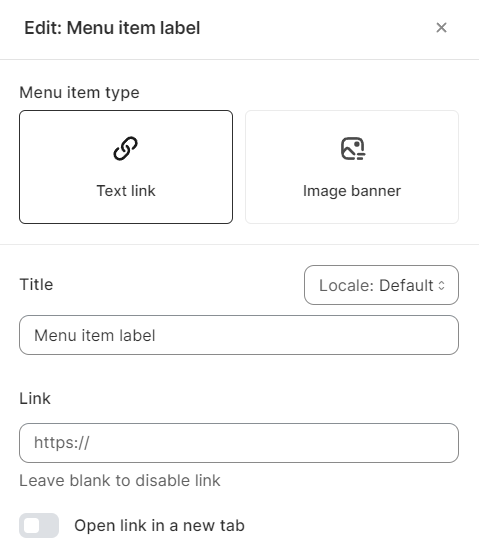Click the "Menu item type" heading
The width and height of the screenshot is (479, 553).
tap(79, 93)
